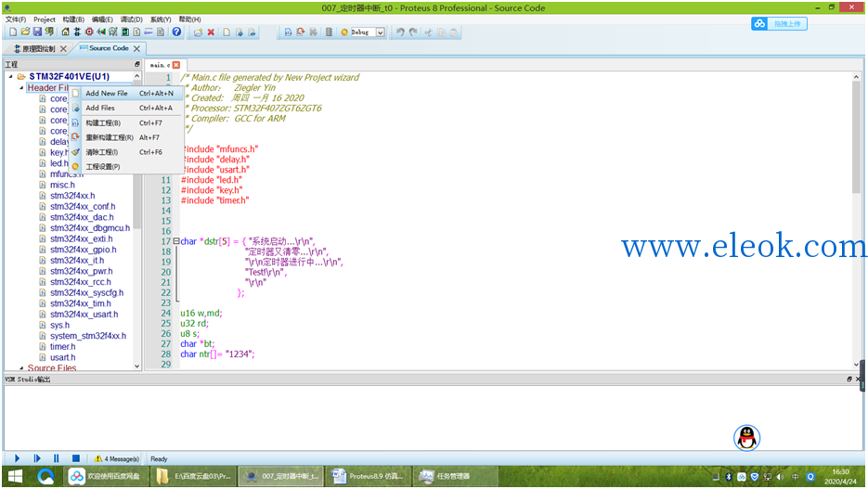Viewport: 868px width, 489px height.
Task: Open the Schematic Capture module icon
Action: [77, 32]
